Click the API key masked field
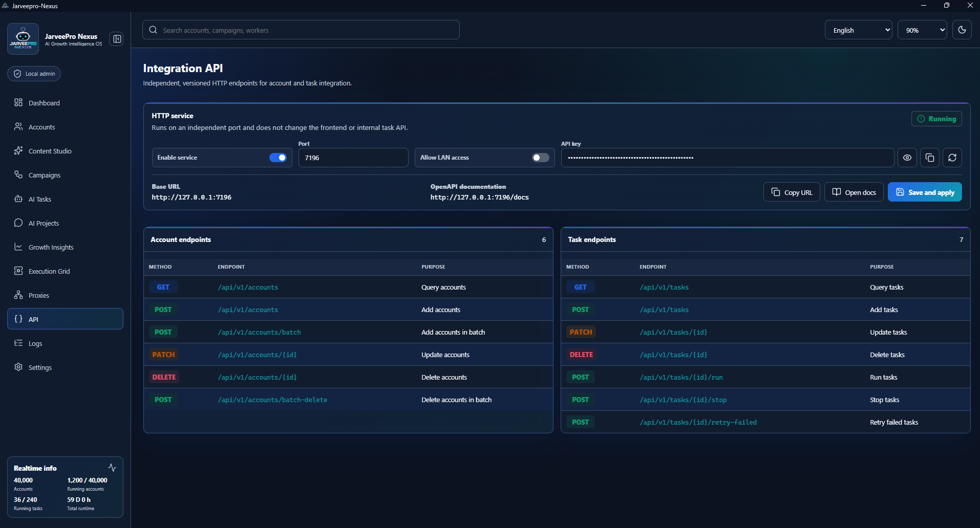Viewport: 980px width, 528px height. point(728,158)
